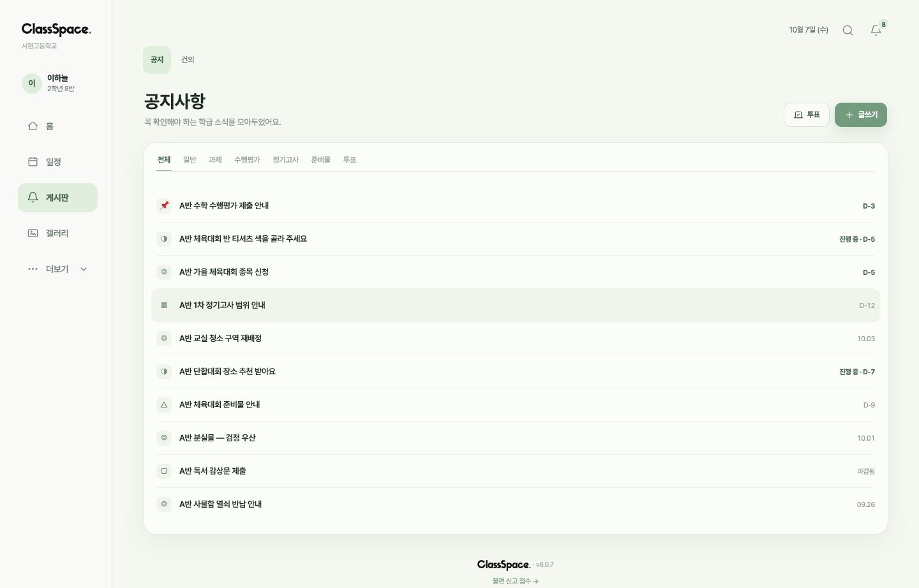This screenshot has height=588, width=919.
Task: Click the icon beside 1차 정기고사 범위 안내
Action: (x=164, y=305)
